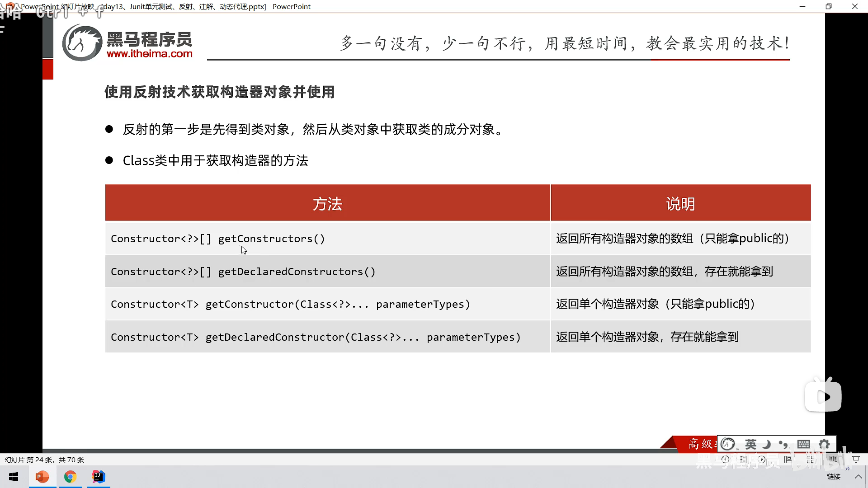Start Slide Show view from status bar
The width and height of the screenshot is (868, 488).
coord(856,459)
